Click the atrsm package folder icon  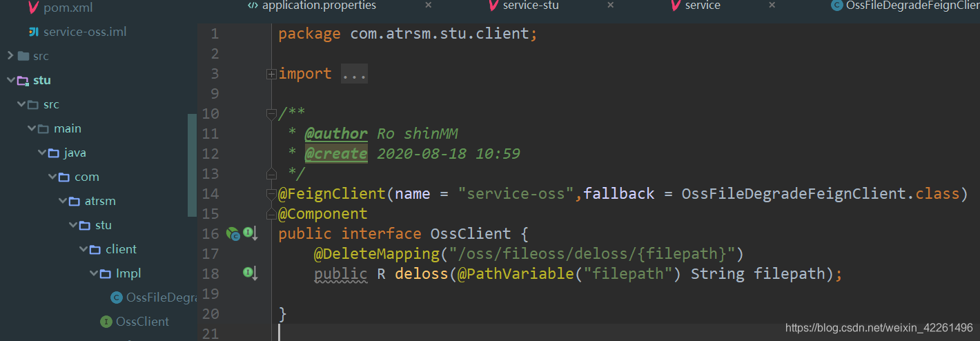point(75,201)
